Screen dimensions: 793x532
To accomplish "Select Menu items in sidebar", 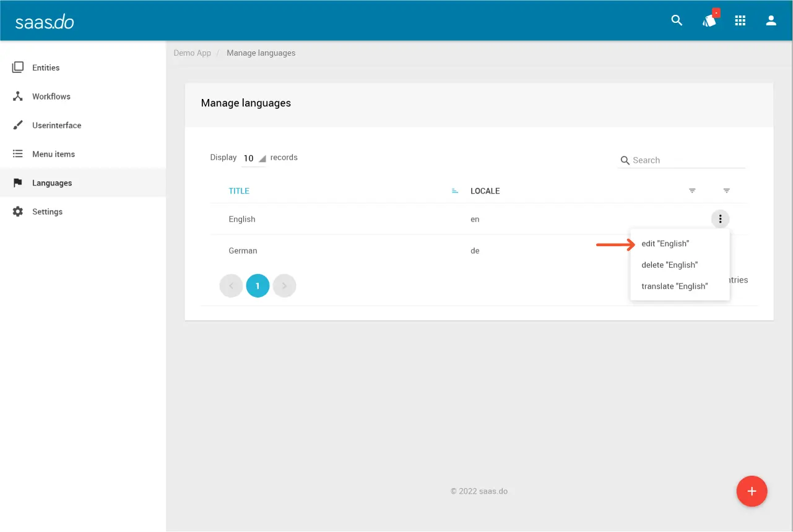I will tap(53, 154).
